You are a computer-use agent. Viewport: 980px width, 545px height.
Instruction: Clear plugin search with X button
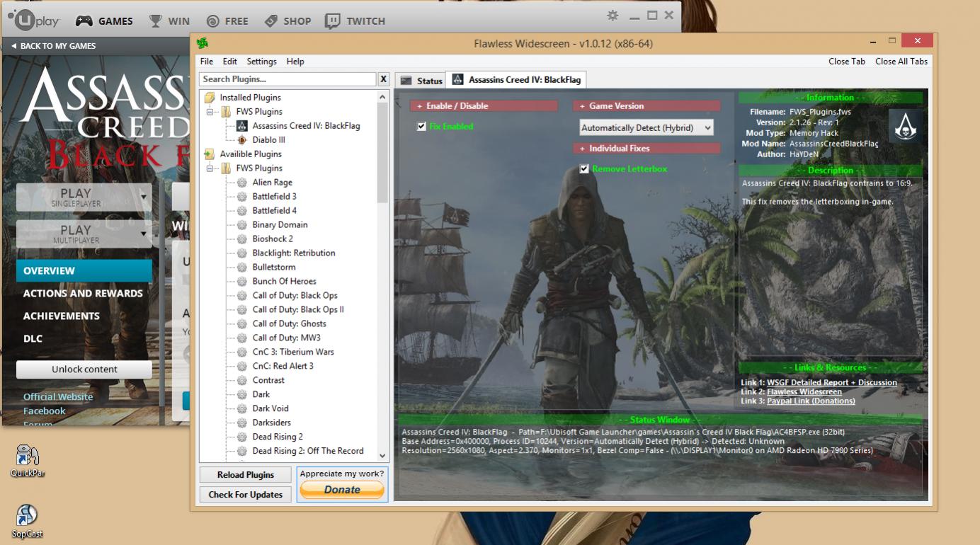[x=383, y=79]
